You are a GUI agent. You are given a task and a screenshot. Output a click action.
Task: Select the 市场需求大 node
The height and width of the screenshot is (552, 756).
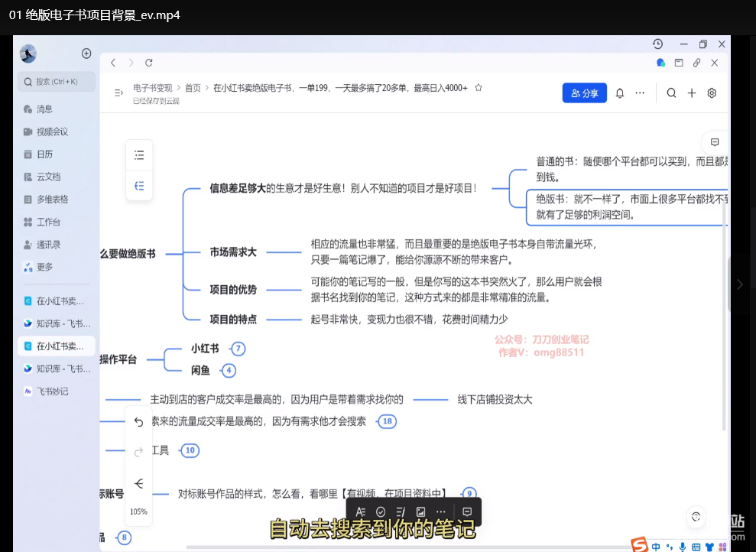coord(233,252)
